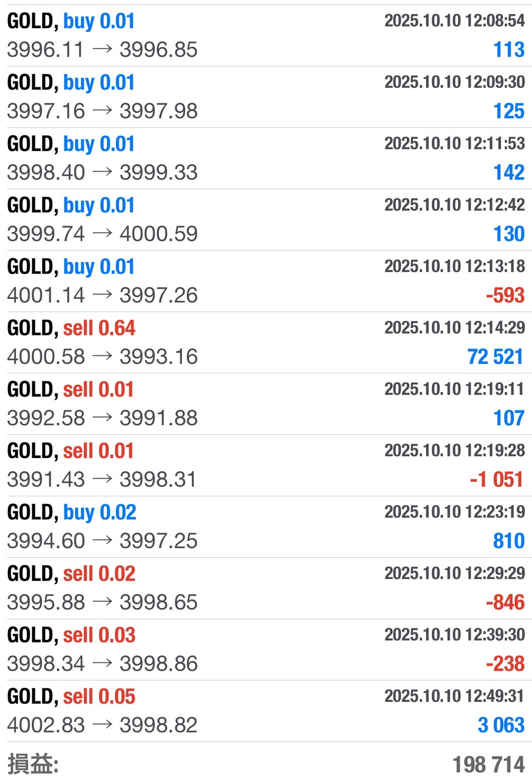This screenshot has height=781, width=532.
Task: Tap the 125 profit value
Action: tap(509, 111)
